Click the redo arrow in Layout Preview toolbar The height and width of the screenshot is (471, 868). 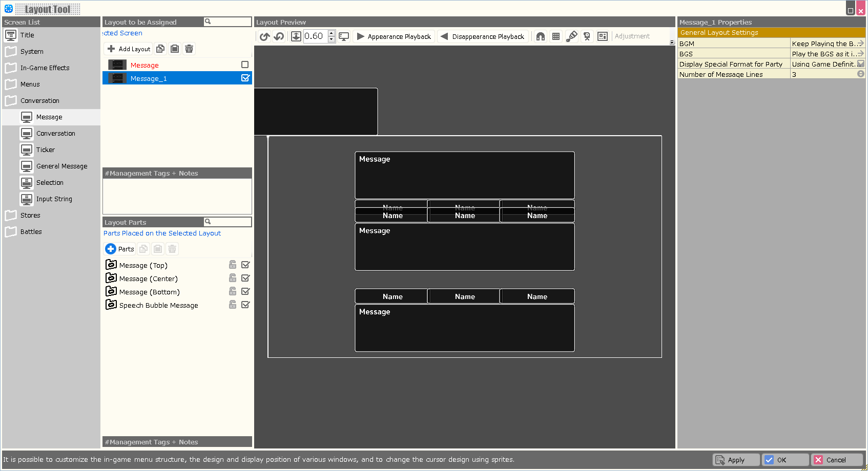(265, 36)
